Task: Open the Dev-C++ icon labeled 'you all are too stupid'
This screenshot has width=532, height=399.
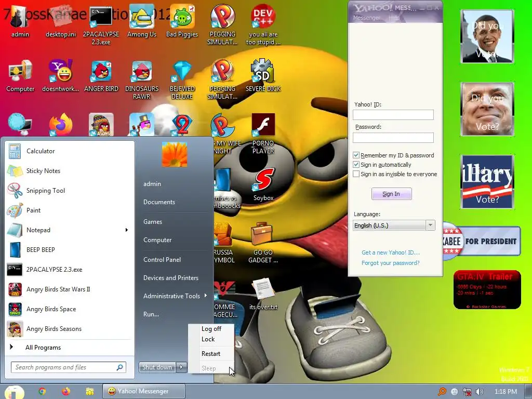Action: tap(263, 24)
